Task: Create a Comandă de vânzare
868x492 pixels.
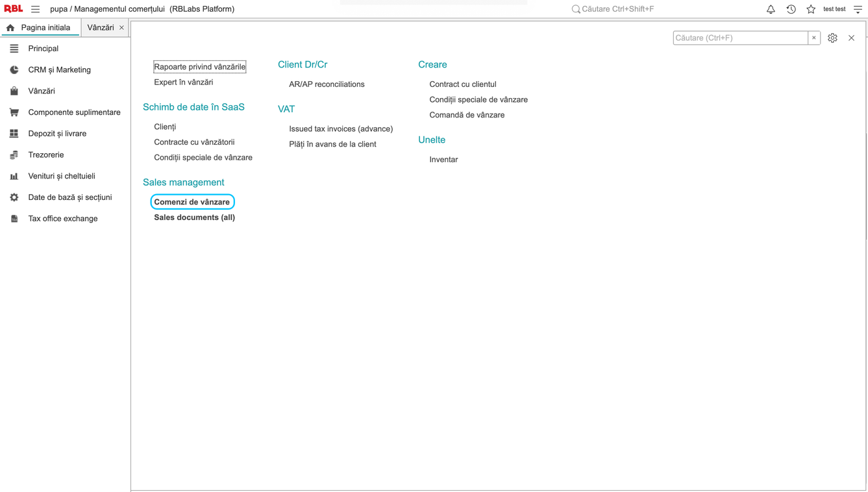Action: point(467,115)
